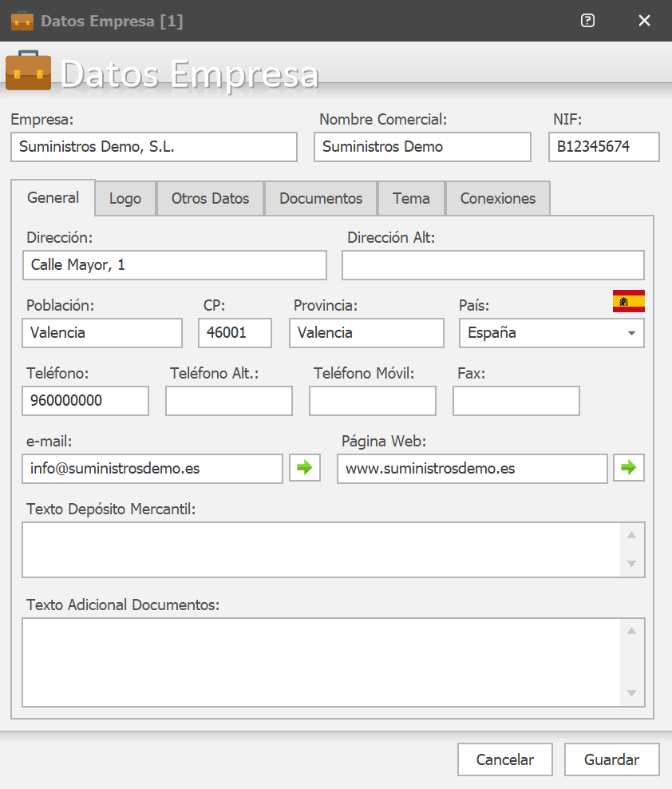The height and width of the screenshot is (789, 672).
Task: Focus the Nombre Comercial field
Action: (422, 147)
